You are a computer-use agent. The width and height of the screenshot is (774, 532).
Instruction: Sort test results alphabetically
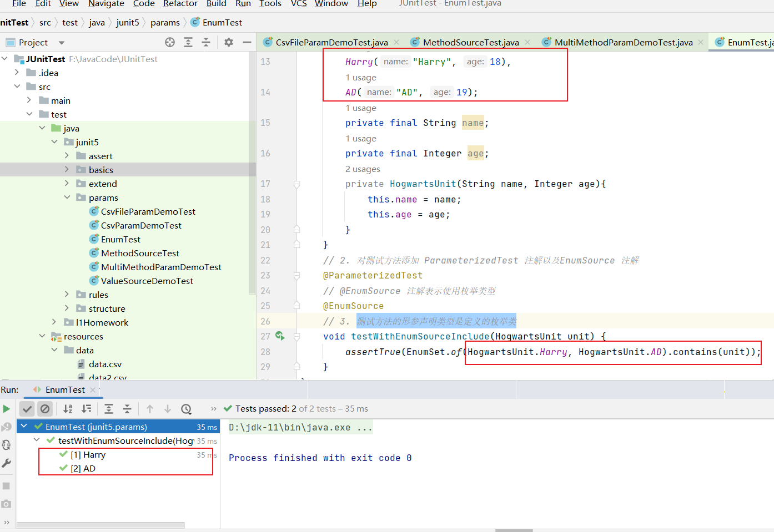[68, 409]
